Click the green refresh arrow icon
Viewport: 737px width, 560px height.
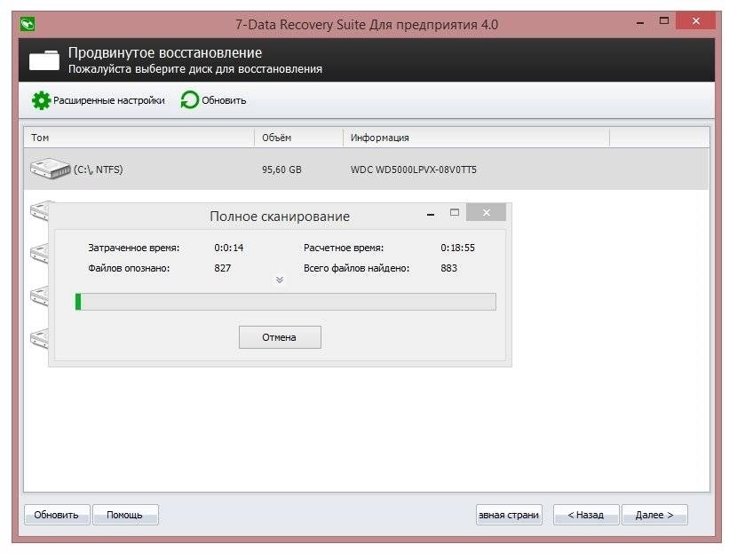click(190, 100)
